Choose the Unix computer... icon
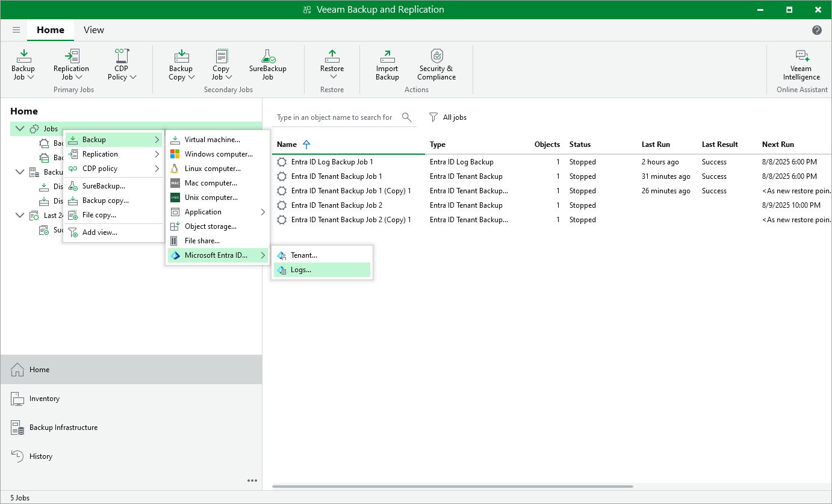 coord(175,198)
